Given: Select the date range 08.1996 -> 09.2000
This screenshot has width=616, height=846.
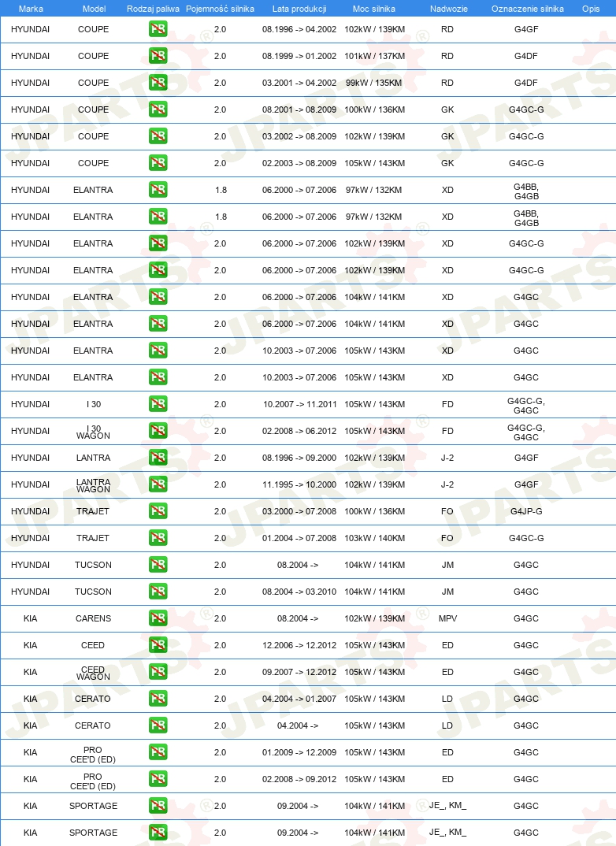Looking at the screenshot, I should (x=299, y=458).
